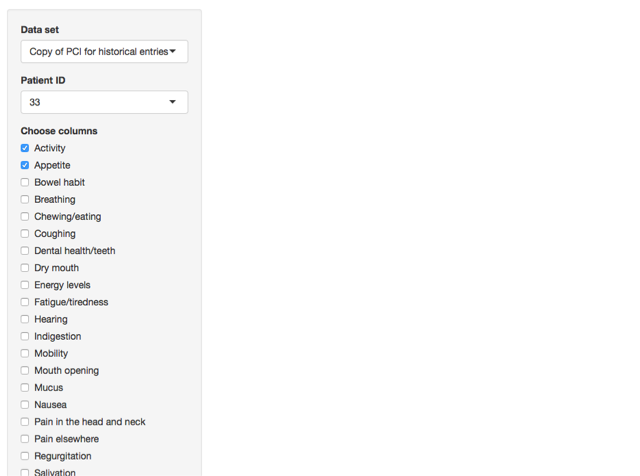This screenshot has height=476, width=640.
Task: Select the Mouth opening column
Action: (25, 370)
